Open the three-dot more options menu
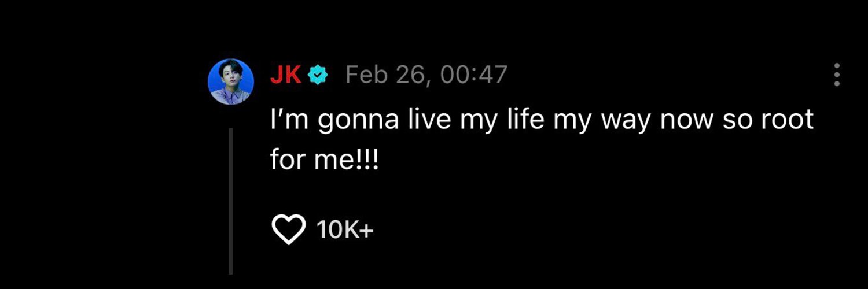The height and width of the screenshot is (289, 868). (x=836, y=75)
